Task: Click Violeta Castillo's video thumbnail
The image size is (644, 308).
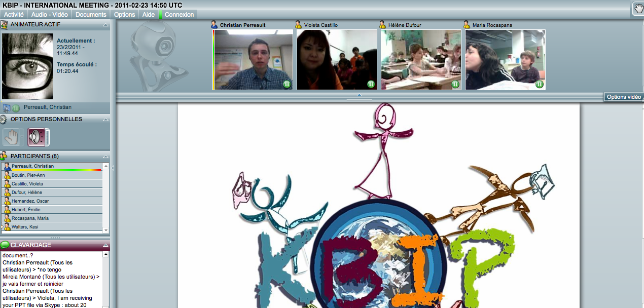Action: coord(337,59)
